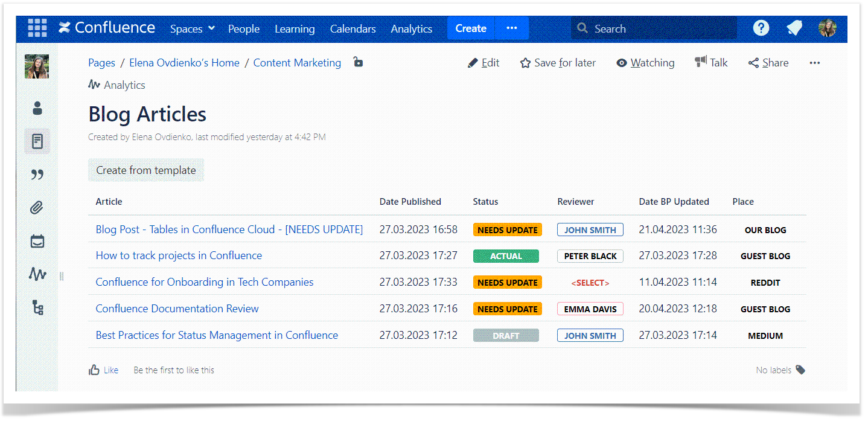This screenshot has height=421, width=868.
Task: Open the app switcher grid icon
Action: click(x=37, y=28)
